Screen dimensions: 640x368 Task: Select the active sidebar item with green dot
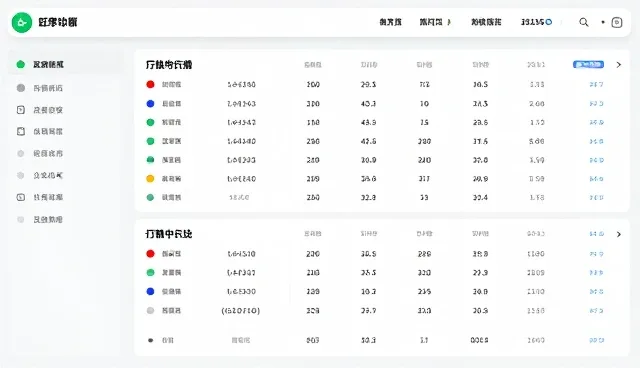tap(65, 64)
